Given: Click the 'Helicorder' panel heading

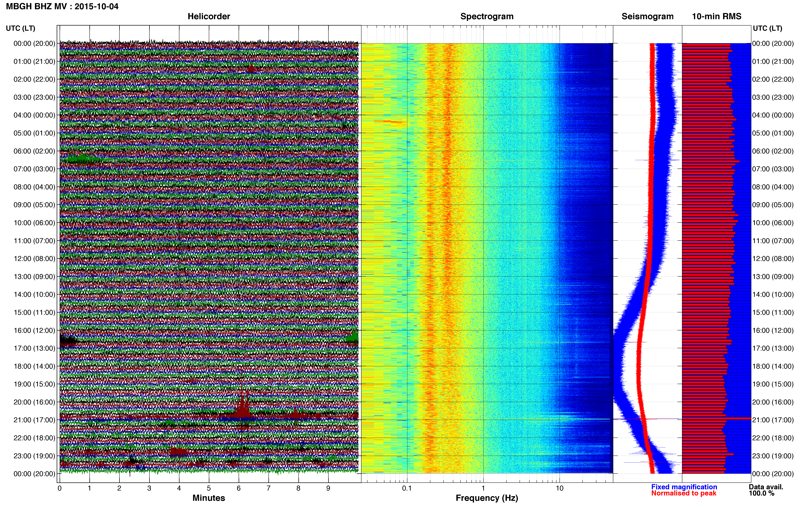Looking at the screenshot, I should point(209,16).
